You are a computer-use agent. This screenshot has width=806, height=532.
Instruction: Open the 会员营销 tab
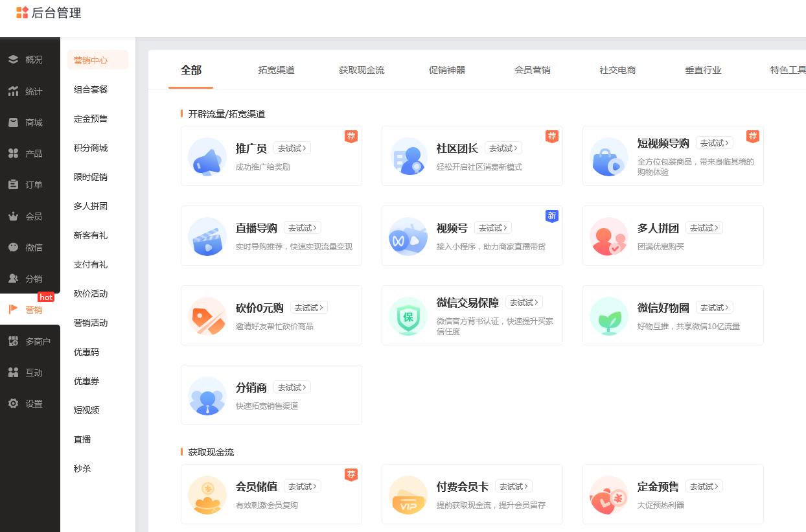pyautogui.click(x=532, y=70)
